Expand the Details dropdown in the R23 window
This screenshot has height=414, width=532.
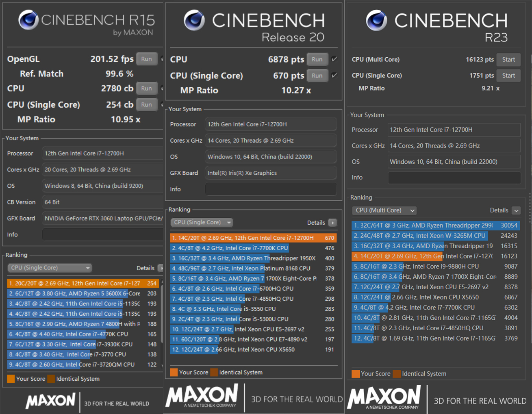coord(516,210)
